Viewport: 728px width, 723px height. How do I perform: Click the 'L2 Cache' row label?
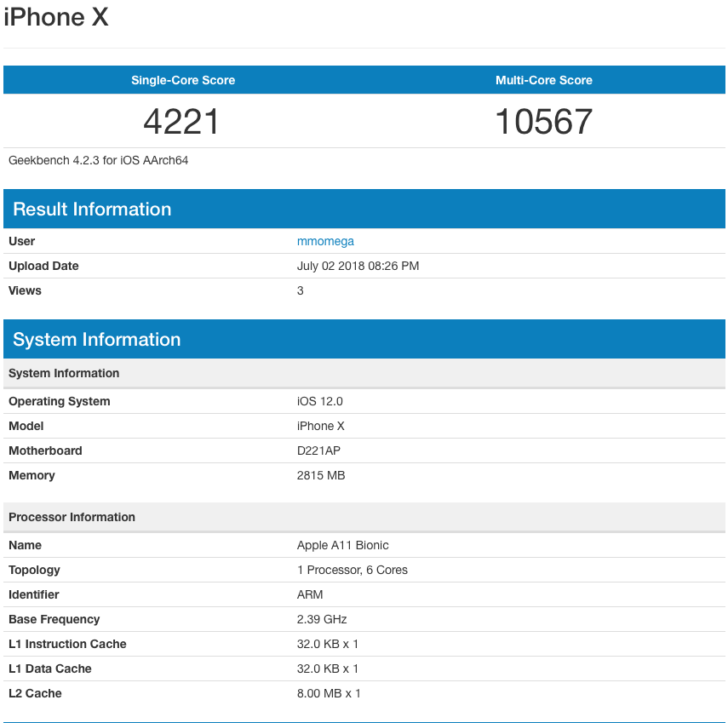pos(35,693)
